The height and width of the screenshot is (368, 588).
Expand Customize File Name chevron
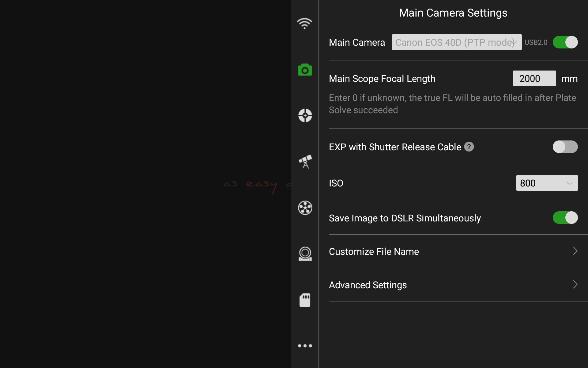point(575,251)
